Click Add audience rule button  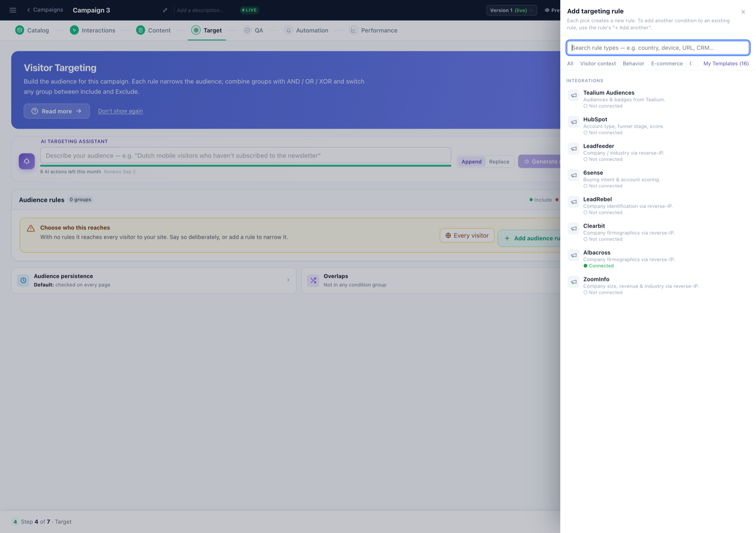(x=529, y=238)
